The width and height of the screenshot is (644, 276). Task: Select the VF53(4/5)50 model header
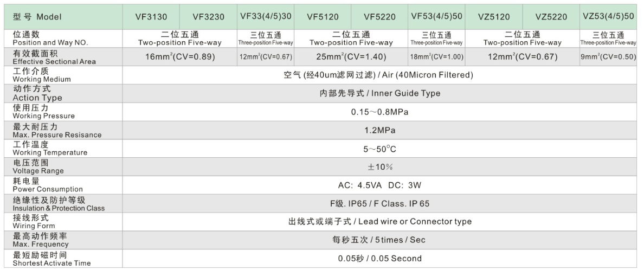[x=436, y=16]
